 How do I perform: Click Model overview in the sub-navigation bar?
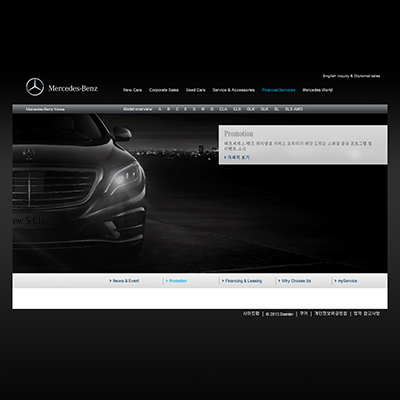tap(137, 109)
